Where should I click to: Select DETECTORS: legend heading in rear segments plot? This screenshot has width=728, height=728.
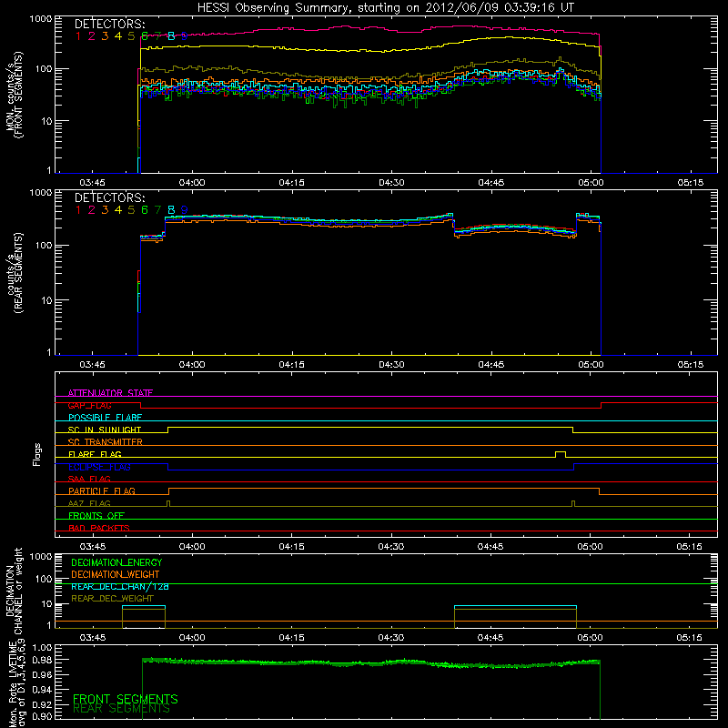click(110, 198)
